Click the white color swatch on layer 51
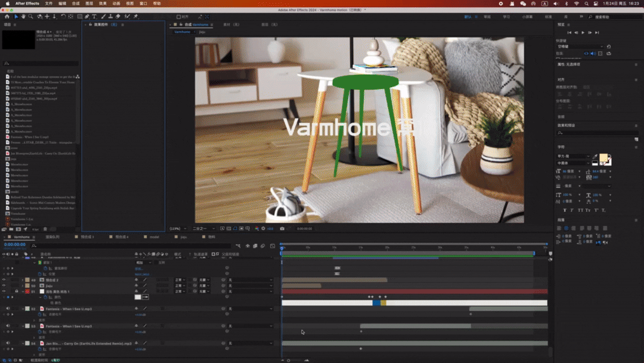644x363 pixels. coord(138,297)
